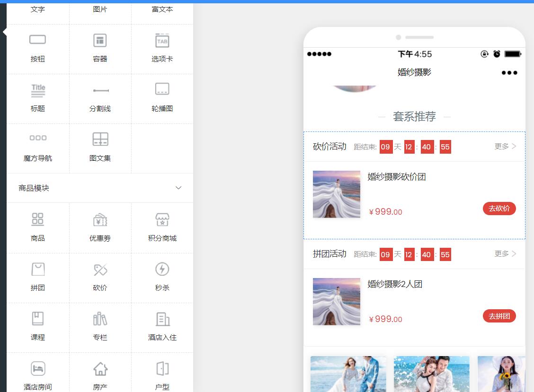The height and width of the screenshot is (392, 534).
Task: Add the 酒店房间 hotel room module
Action: point(38,373)
